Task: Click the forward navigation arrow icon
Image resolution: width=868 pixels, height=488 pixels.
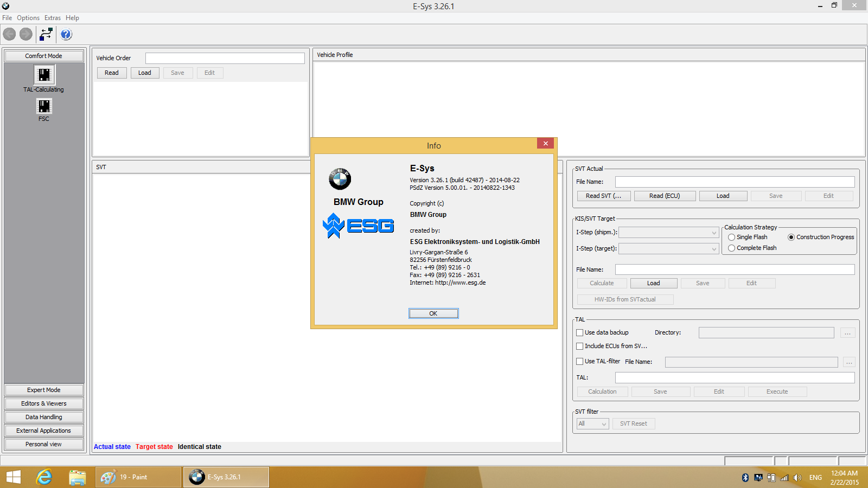Action: 26,34
